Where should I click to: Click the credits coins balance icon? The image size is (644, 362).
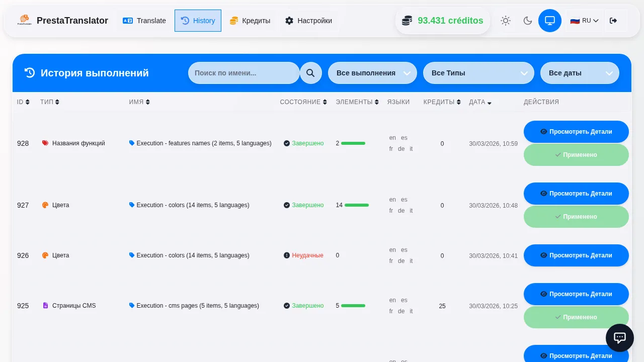pos(407,21)
